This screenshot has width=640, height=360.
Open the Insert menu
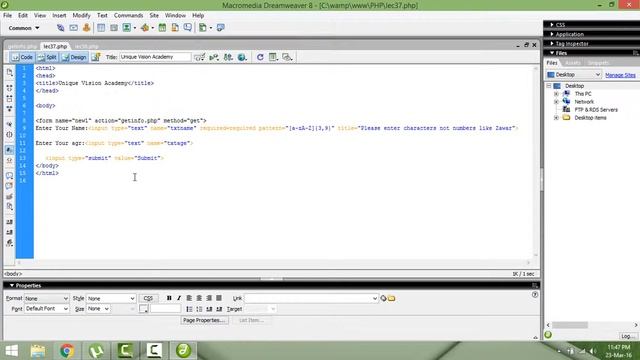click(59, 15)
